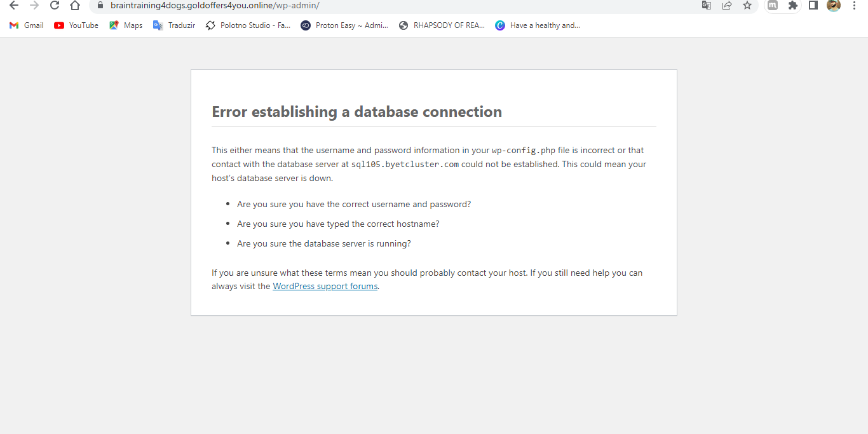Open the Extensions puzzle icon
The width and height of the screenshot is (868, 434).
[792, 6]
